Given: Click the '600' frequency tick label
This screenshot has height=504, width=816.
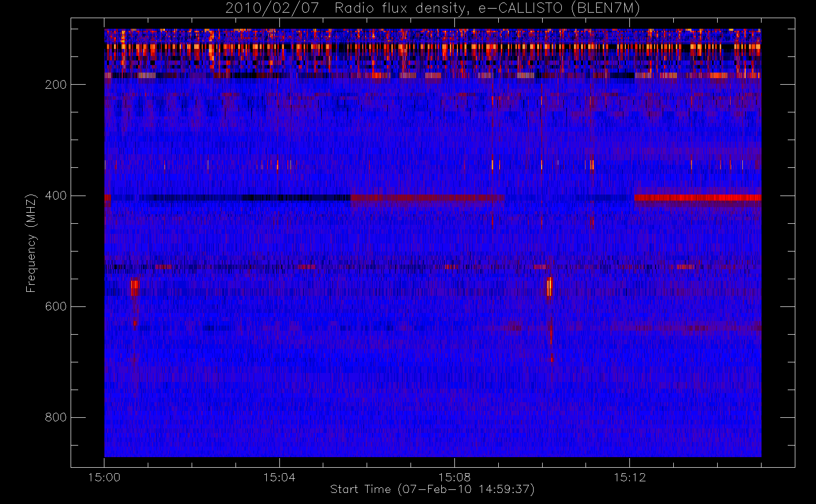Looking at the screenshot, I should tap(55, 306).
